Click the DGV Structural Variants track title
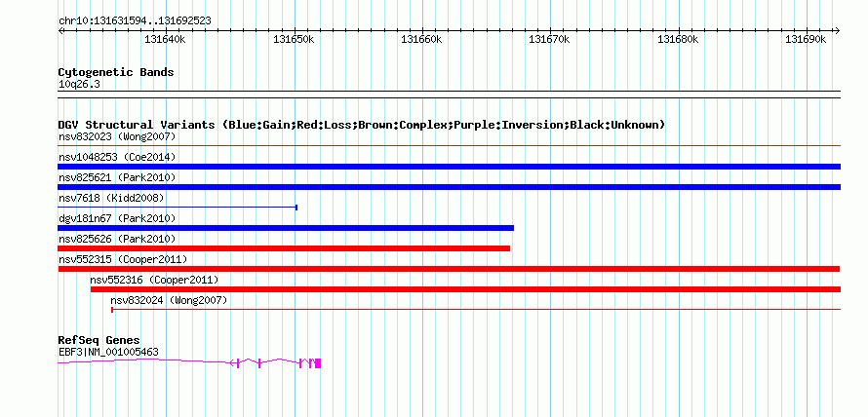The image size is (868, 417). click(362, 125)
